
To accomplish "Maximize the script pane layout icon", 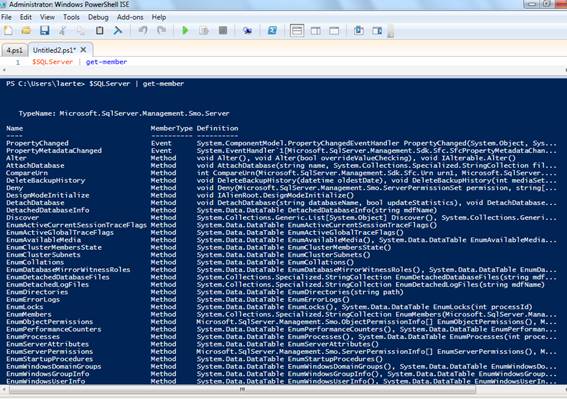I will (334, 30).
